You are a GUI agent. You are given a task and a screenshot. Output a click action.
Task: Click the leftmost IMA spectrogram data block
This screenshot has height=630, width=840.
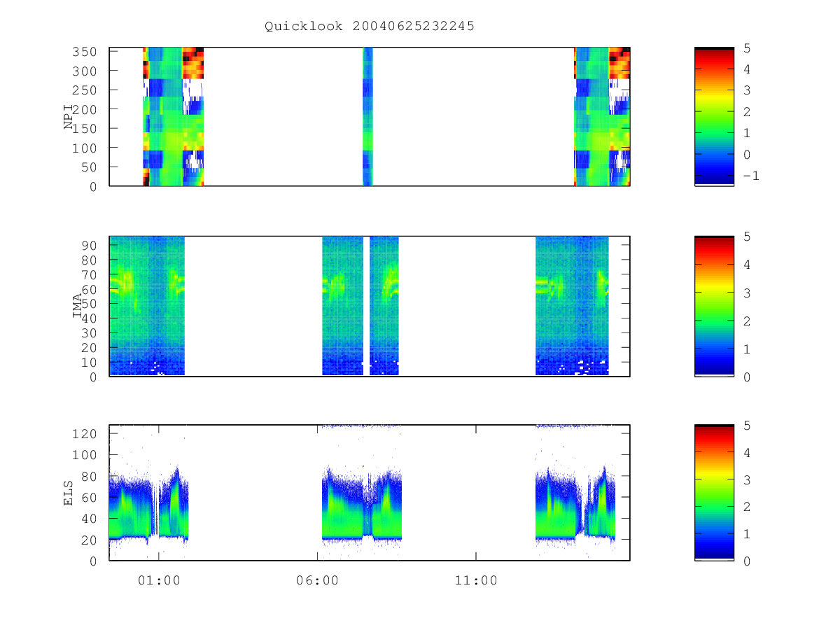[x=147, y=306]
